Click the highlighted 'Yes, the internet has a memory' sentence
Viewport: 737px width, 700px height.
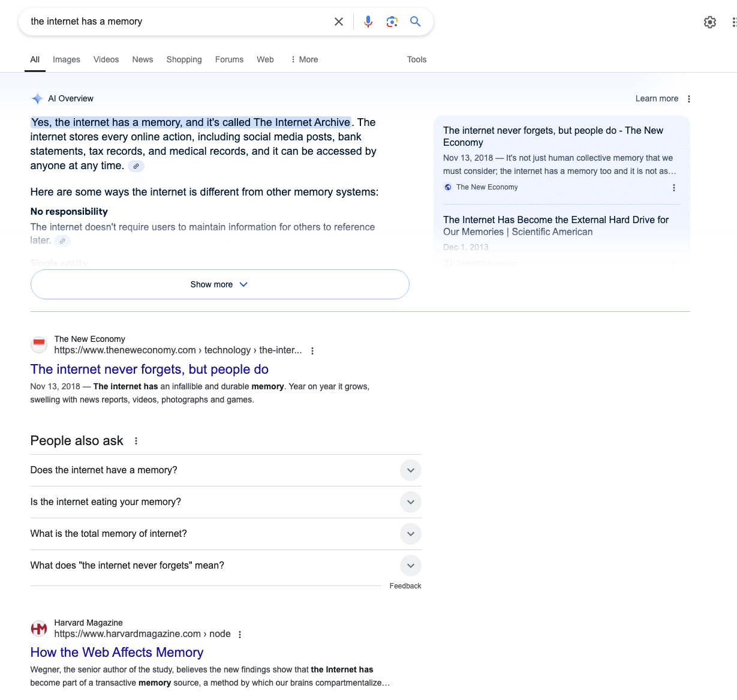click(191, 122)
